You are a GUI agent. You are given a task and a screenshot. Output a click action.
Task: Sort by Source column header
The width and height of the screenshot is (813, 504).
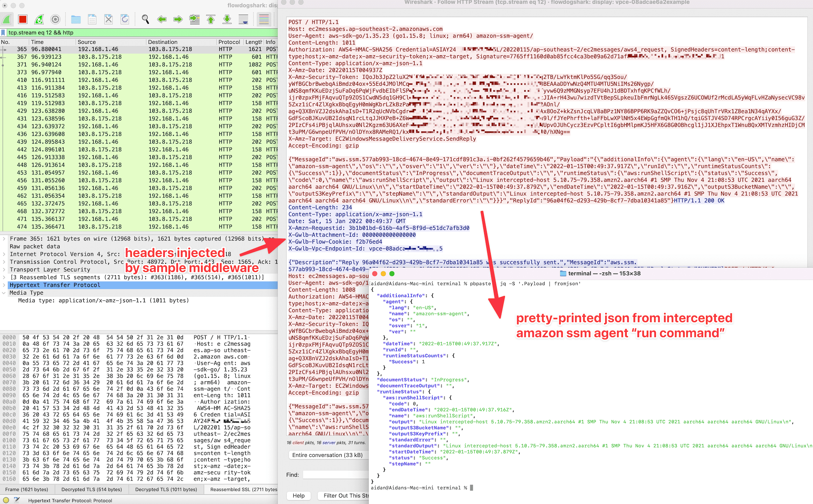110,42
